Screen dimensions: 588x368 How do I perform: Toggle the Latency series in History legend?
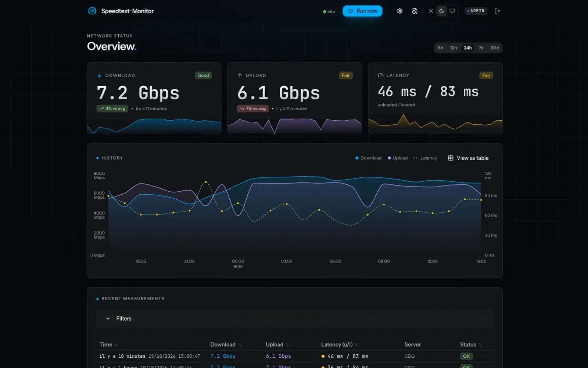pos(425,158)
